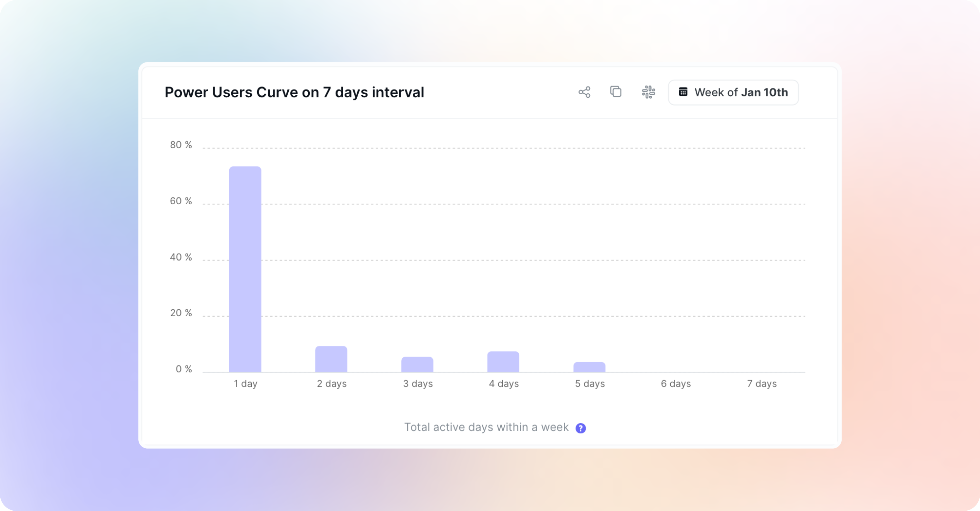Viewport: 980px width, 511px height.
Task: Open the purple question mark help
Action: [580, 428]
